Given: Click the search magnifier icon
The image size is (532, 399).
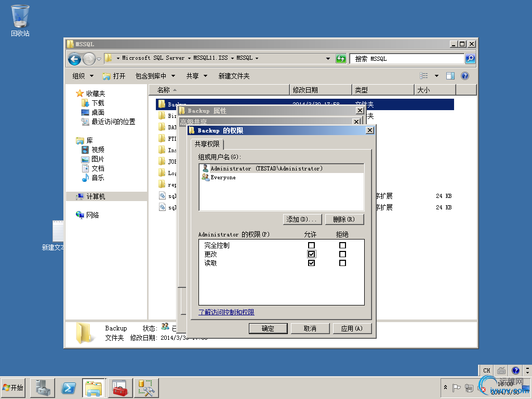Looking at the screenshot, I should click(x=470, y=59).
